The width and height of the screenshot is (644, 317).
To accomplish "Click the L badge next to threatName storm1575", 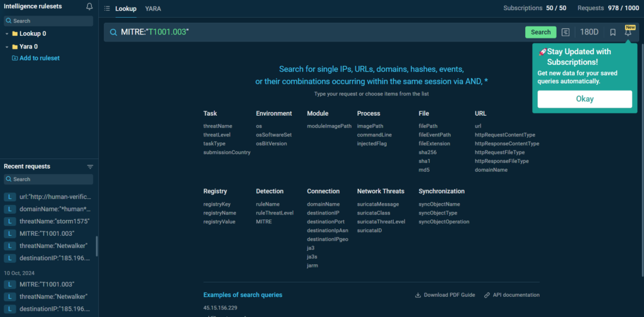I will [x=10, y=221].
